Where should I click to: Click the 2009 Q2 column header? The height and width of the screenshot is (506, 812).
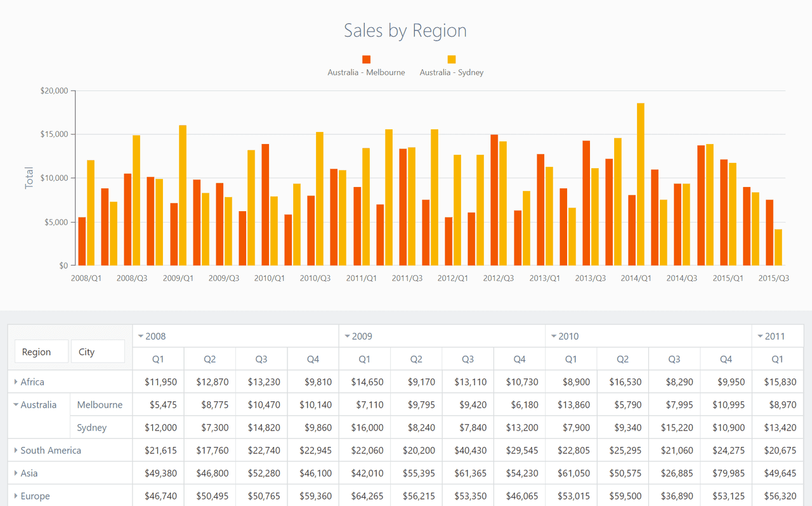click(416, 359)
